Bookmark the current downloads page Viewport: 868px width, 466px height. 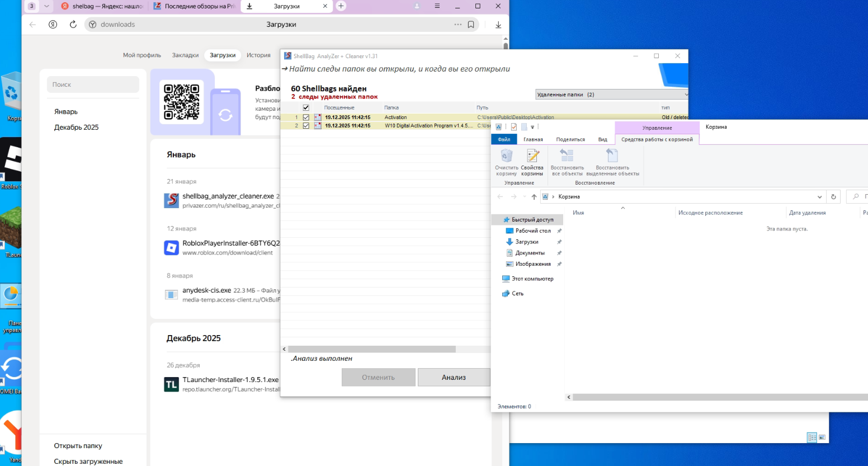(x=471, y=25)
